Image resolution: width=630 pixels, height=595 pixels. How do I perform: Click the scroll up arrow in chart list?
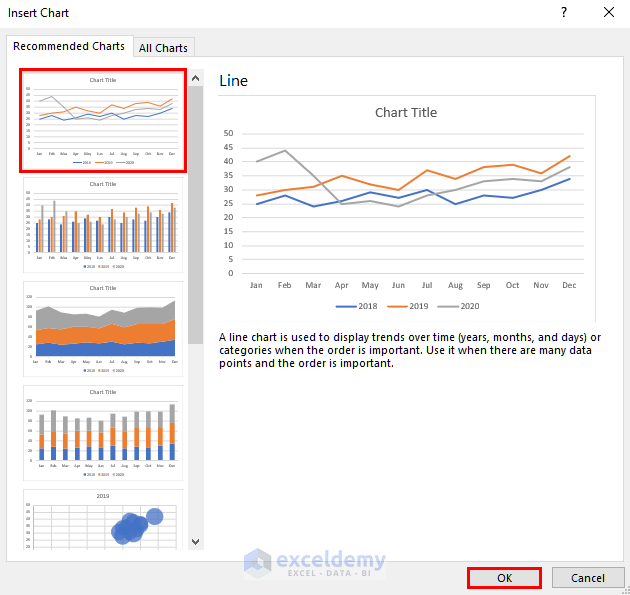[x=196, y=78]
